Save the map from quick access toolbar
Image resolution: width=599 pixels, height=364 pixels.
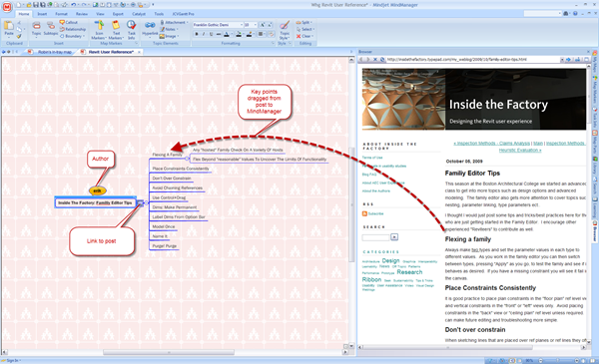(x=36, y=5)
